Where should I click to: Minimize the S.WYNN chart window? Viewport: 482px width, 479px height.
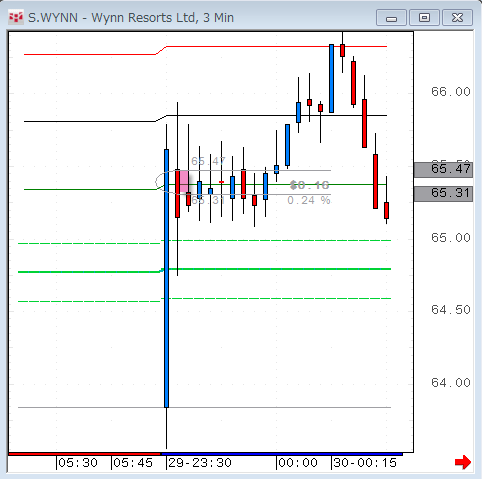391,18
